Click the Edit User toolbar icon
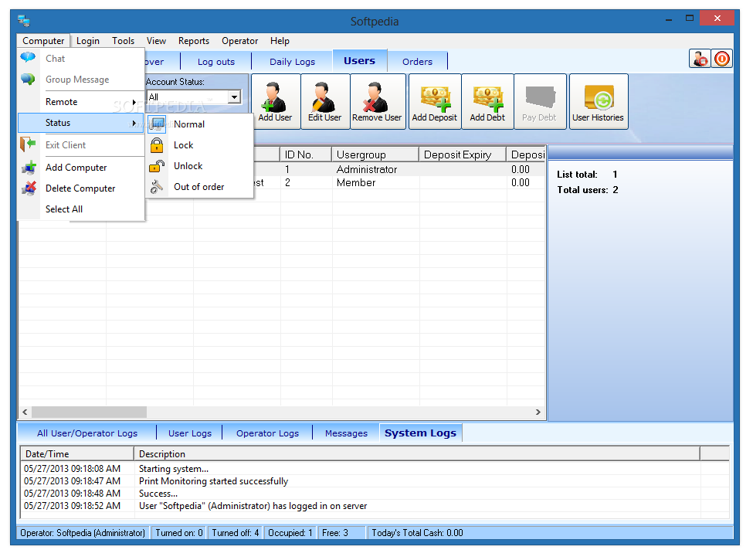 point(325,102)
